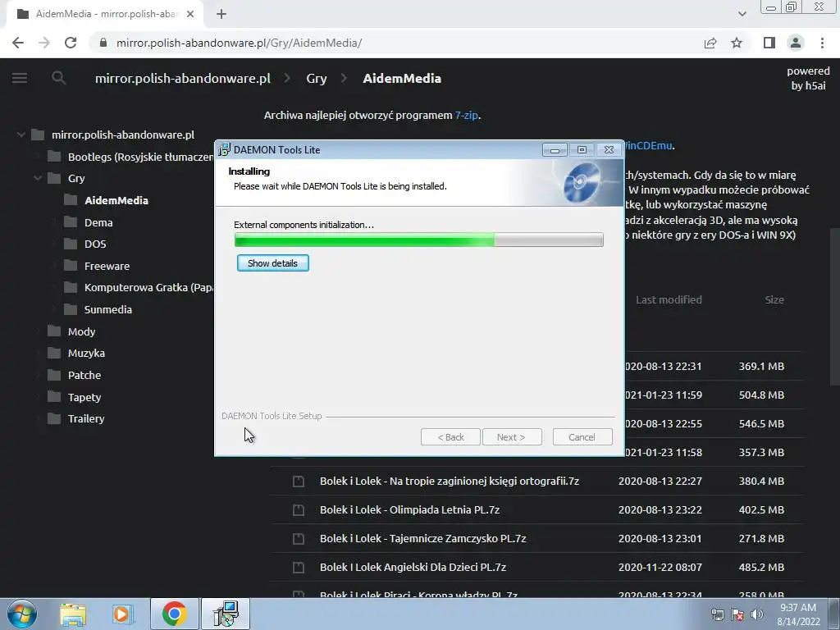This screenshot has width=840, height=630.
Task: Open the 7-zip link
Action: point(466,115)
